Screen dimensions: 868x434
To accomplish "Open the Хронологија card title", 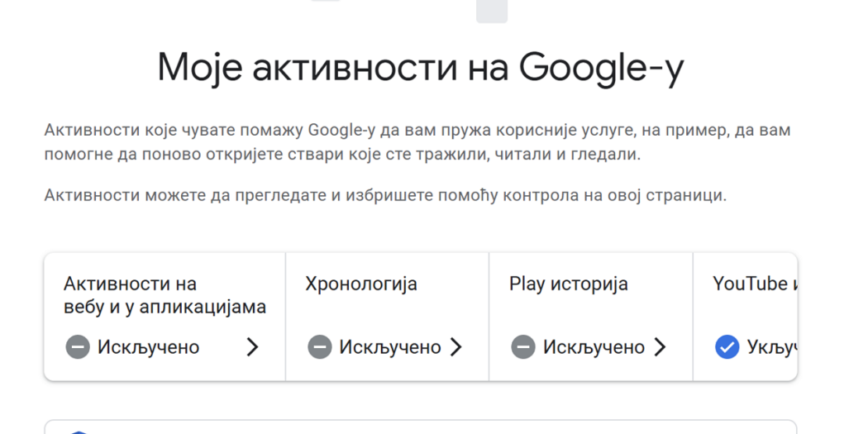I will (361, 284).
